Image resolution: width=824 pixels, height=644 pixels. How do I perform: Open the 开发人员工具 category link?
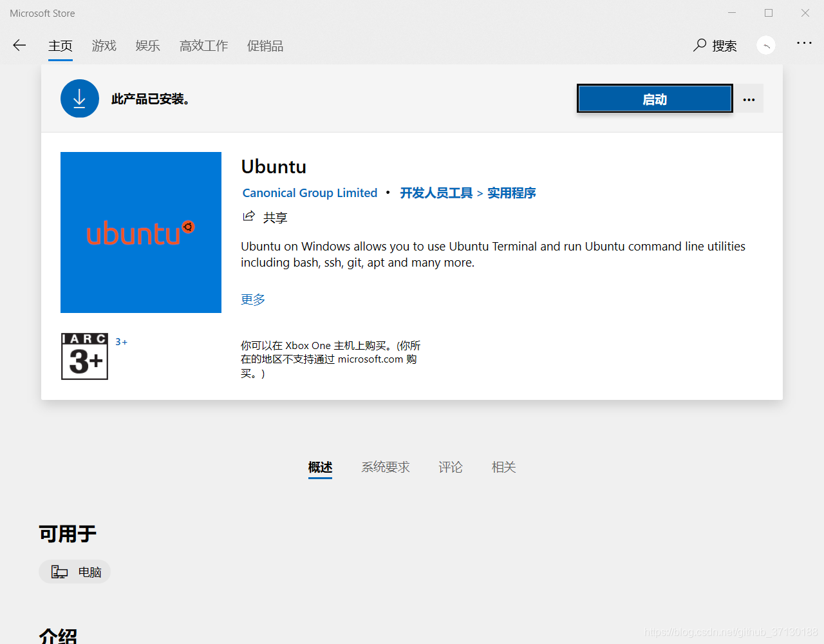click(436, 193)
